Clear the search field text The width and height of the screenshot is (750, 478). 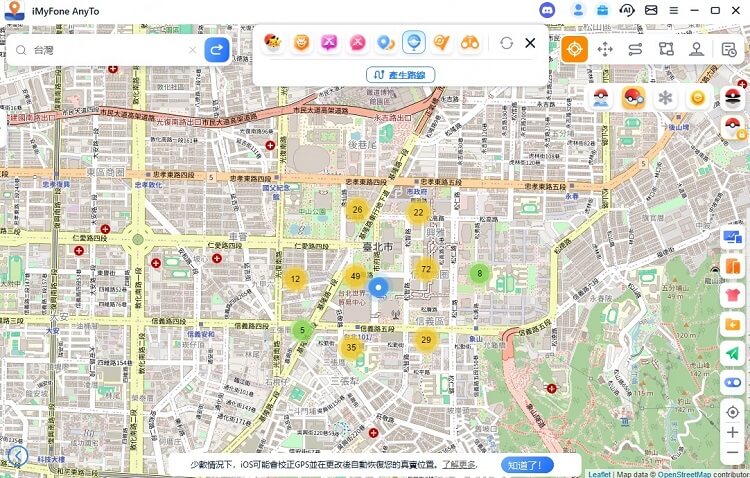pyautogui.click(x=192, y=50)
